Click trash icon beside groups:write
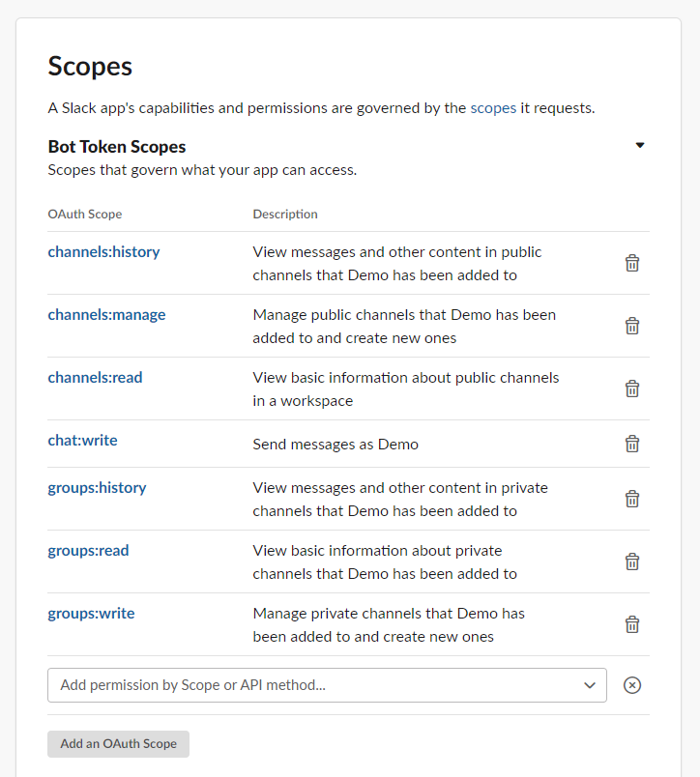This screenshot has width=700, height=777. pos(632,624)
